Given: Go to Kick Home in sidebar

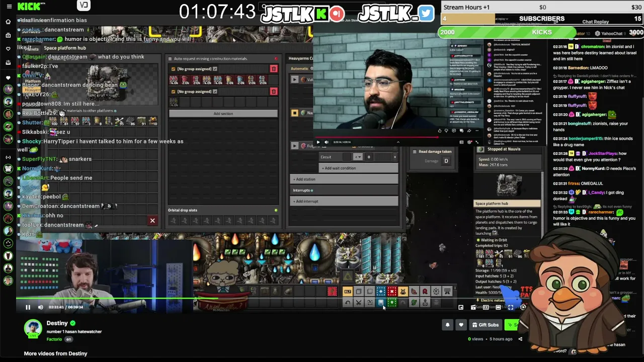Looking at the screenshot, I should (8, 22).
